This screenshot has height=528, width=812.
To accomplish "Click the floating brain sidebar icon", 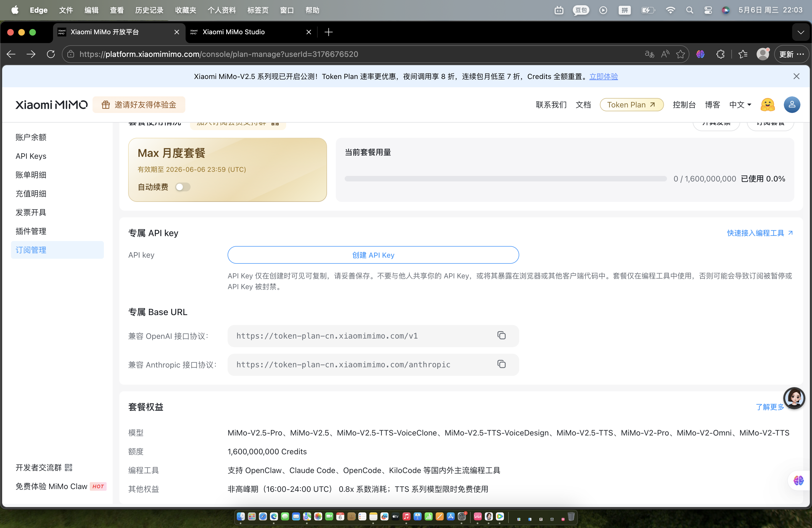I will [799, 480].
